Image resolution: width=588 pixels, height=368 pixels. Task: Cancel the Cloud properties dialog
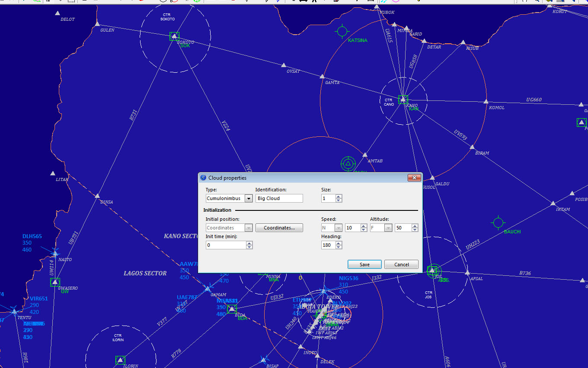tap(402, 265)
